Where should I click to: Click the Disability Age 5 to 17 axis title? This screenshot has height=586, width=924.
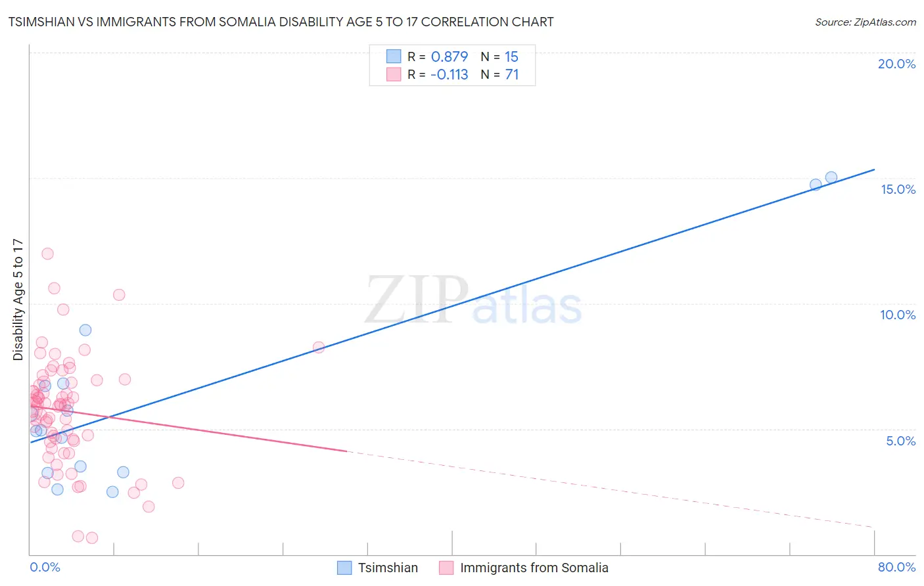[18, 300]
